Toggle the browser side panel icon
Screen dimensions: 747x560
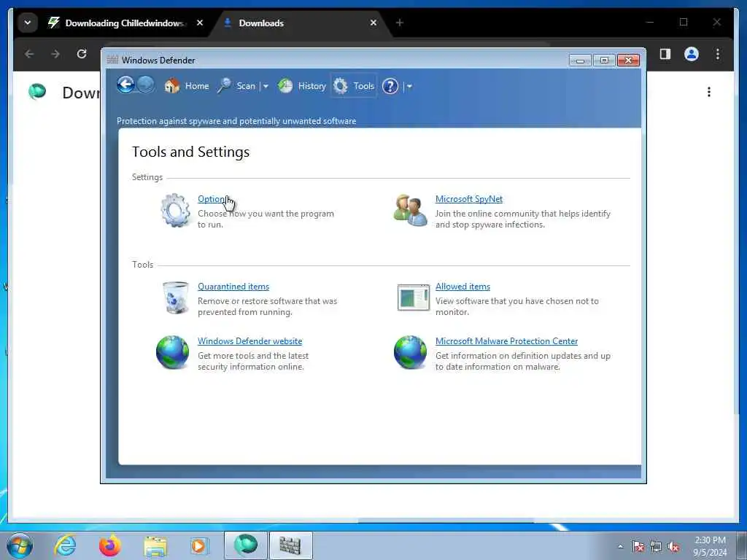pyautogui.click(x=665, y=54)
